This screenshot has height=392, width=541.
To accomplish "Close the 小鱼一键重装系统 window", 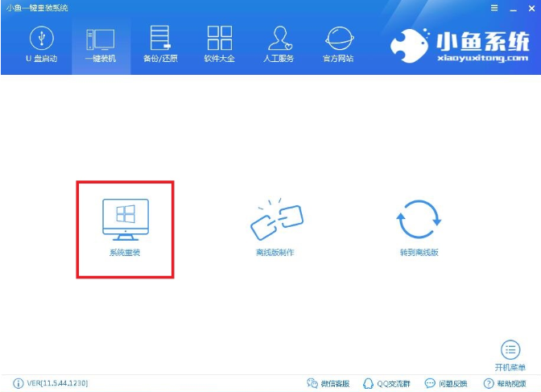I will [530, 7].
